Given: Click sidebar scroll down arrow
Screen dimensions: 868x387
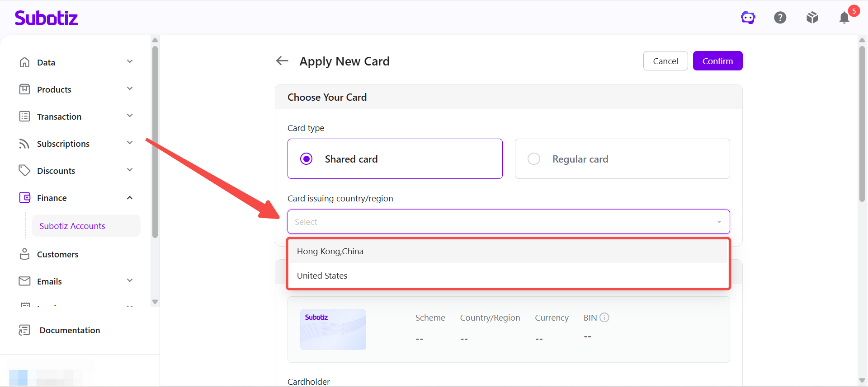Looking at the screenshot, I should coord(155,302).
